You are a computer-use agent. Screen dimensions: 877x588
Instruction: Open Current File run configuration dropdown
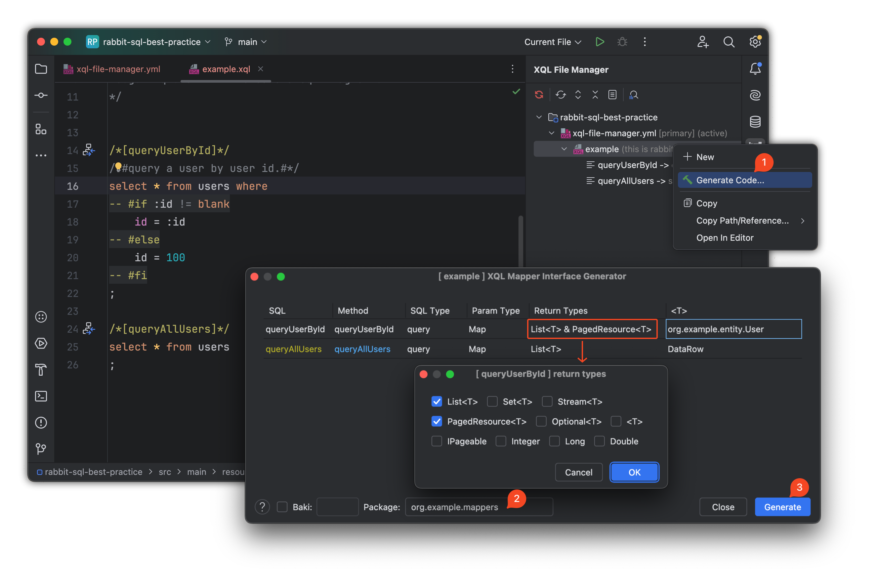(553, 42)
